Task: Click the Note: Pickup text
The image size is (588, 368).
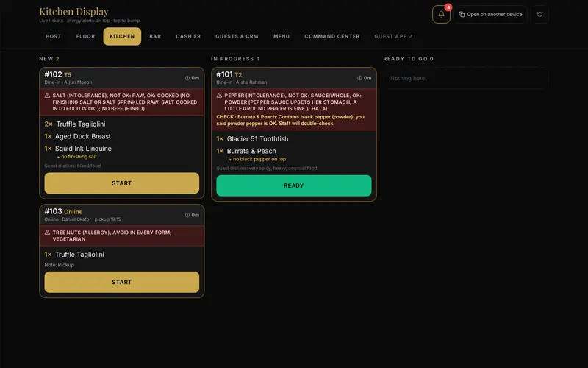Action: tap(60, 265)
